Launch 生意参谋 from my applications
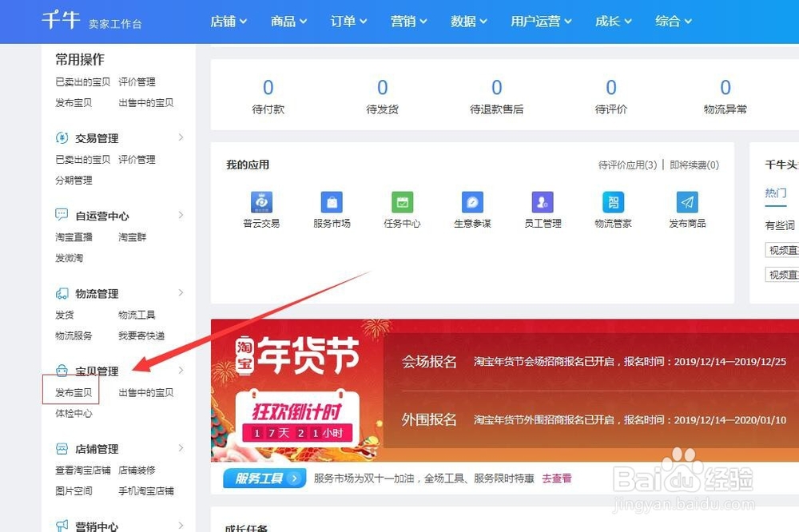799x532 pixels. [473, 203]
